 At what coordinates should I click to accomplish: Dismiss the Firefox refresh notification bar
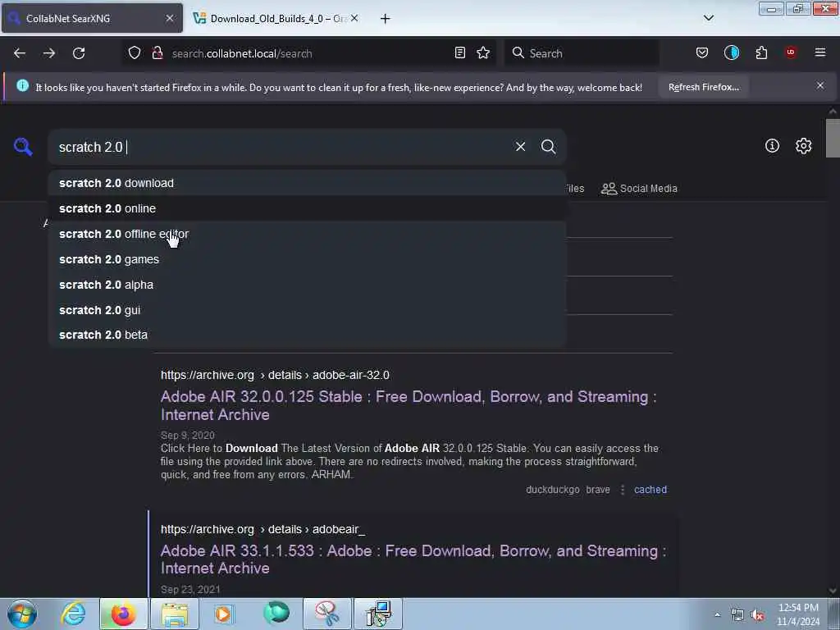820,85
